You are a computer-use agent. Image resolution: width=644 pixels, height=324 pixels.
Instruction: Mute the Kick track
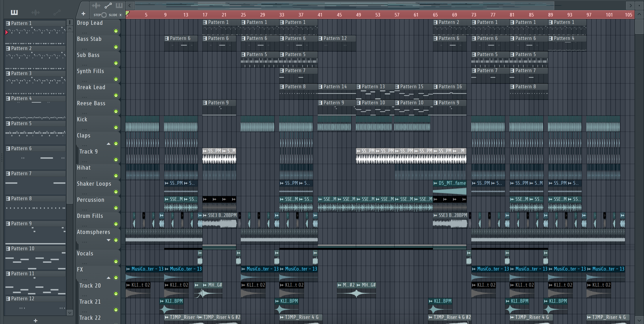116,127
